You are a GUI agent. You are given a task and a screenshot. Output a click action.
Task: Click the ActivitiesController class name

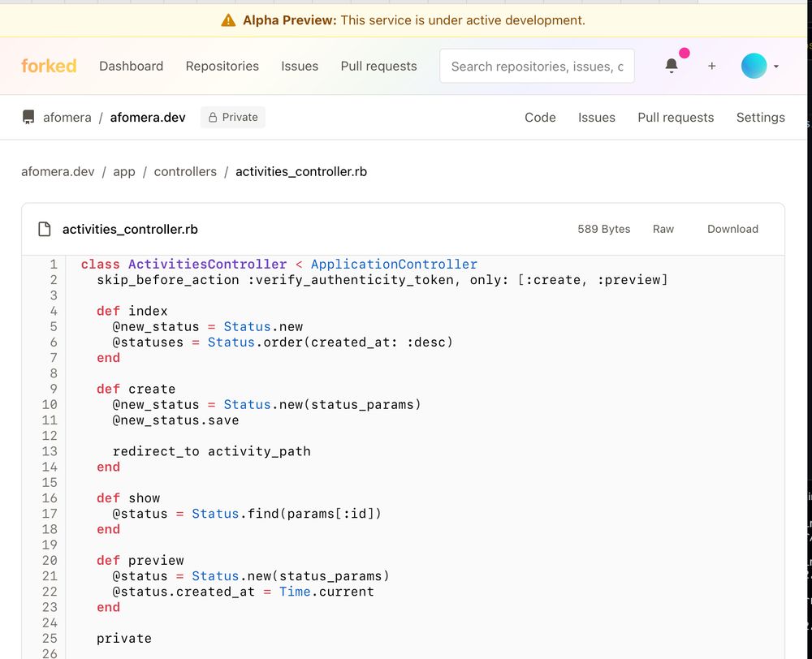coord(208,264)
